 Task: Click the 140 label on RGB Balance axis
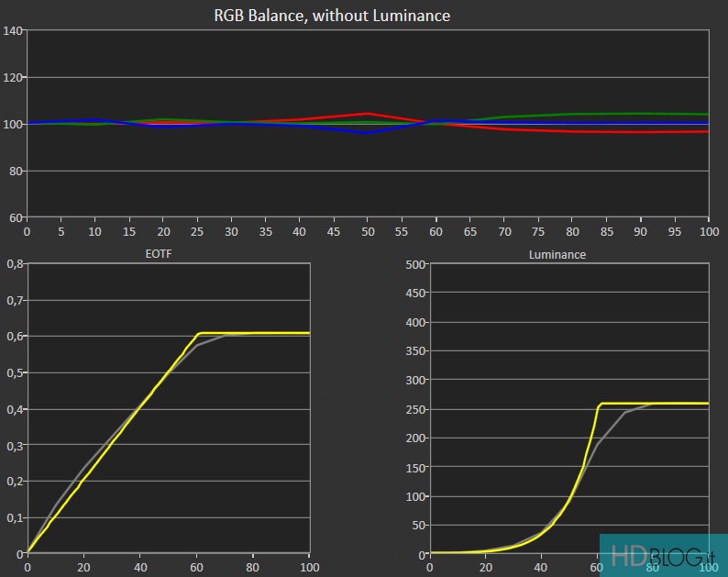click(x=13, y=31)
